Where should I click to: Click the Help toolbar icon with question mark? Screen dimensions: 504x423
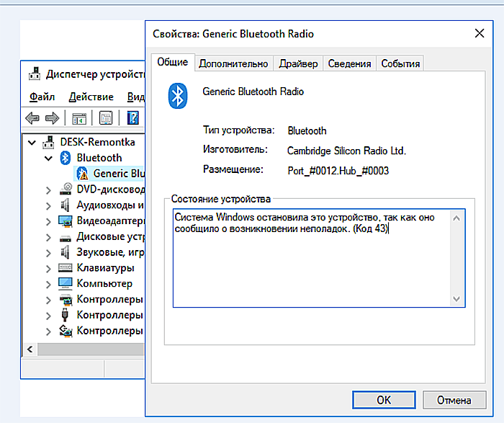[x=132, y=118]
